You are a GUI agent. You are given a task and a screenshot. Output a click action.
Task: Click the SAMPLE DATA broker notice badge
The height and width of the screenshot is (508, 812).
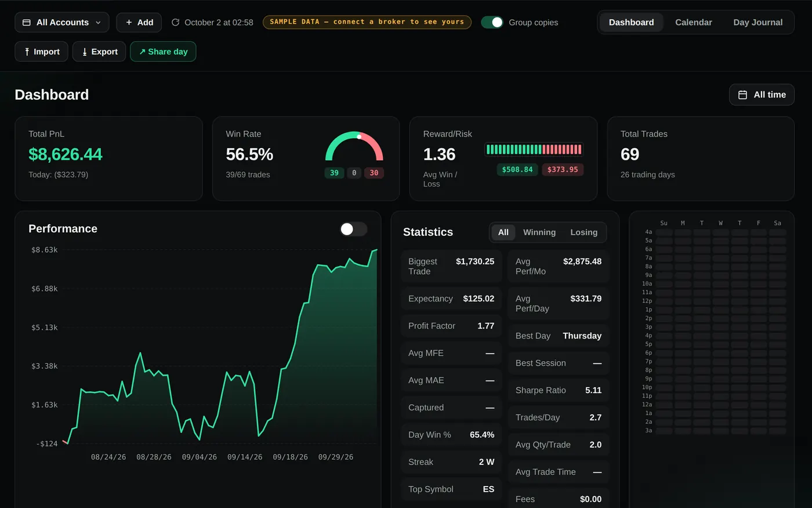[367, 22]
